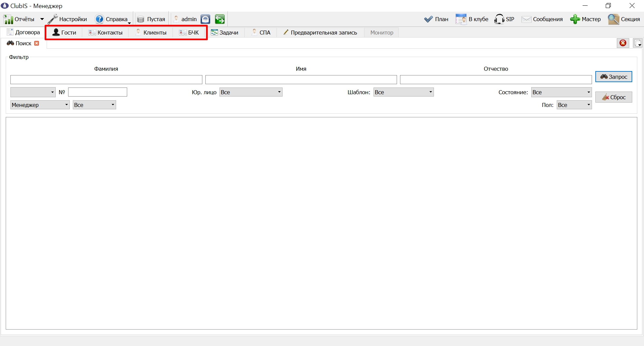
Task: Open the Шаблон combo box
Action: click(x=404, y=92)
